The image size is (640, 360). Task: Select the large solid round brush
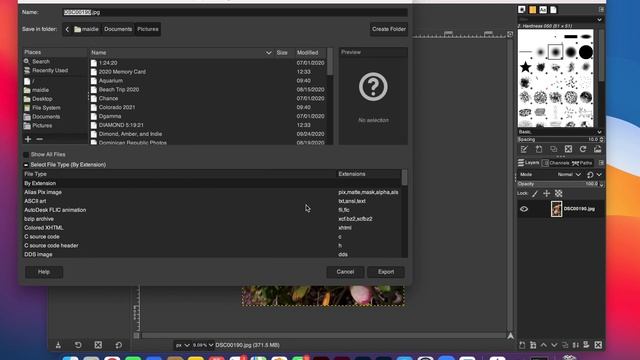(586, 52)
